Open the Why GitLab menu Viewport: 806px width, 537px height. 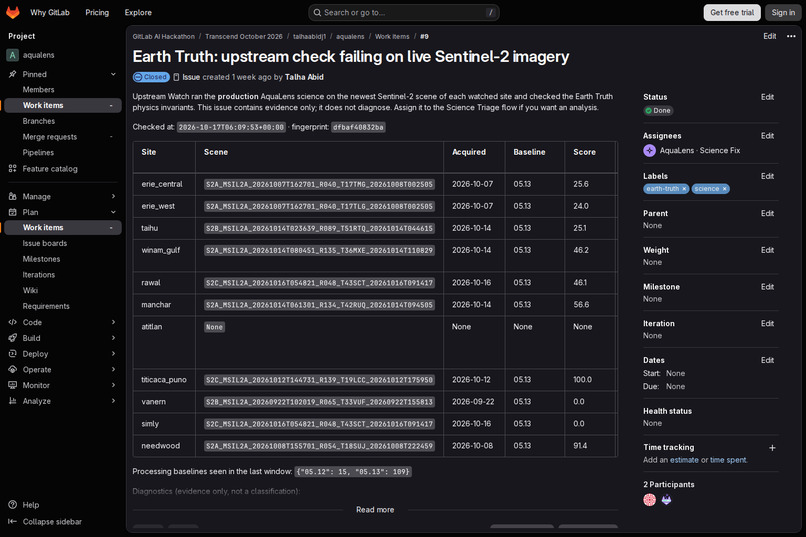point(50,12)
